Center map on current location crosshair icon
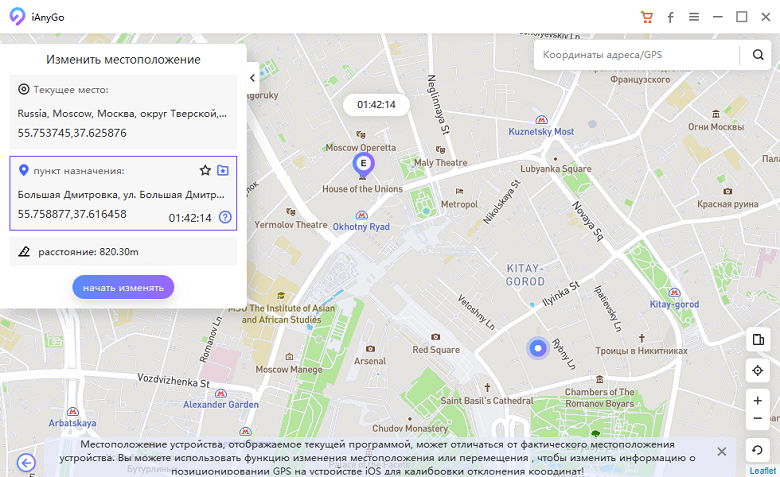This screenshot has height=477, width=780. coord(758,371)
